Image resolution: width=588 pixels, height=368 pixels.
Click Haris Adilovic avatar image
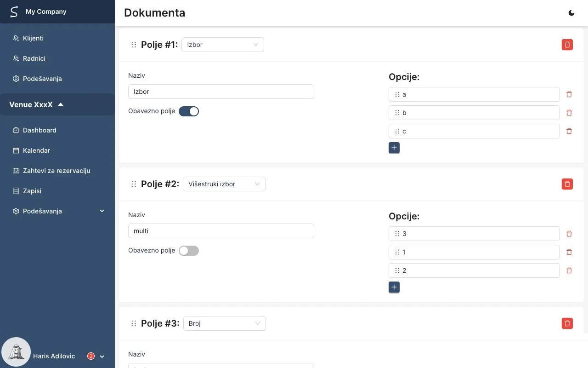tap(17, 352)
